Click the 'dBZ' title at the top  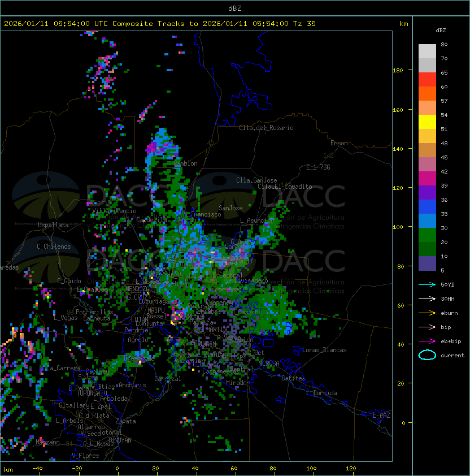[235, 8]
